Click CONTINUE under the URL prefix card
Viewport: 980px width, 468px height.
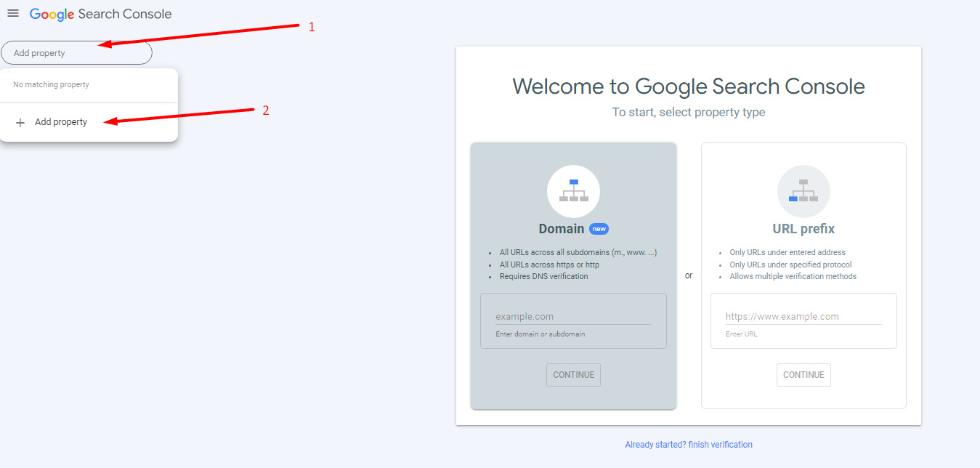[803, 375]
